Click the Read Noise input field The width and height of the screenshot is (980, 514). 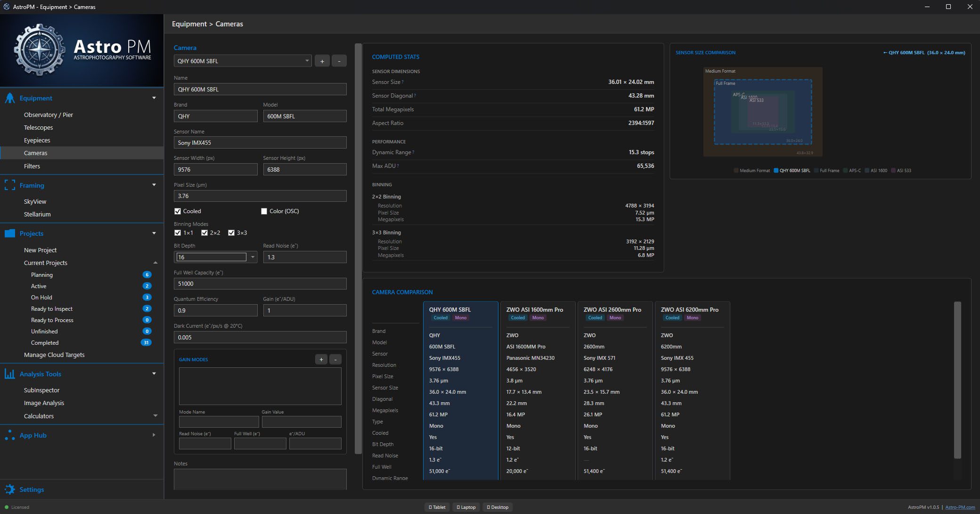tap(304, 257)
